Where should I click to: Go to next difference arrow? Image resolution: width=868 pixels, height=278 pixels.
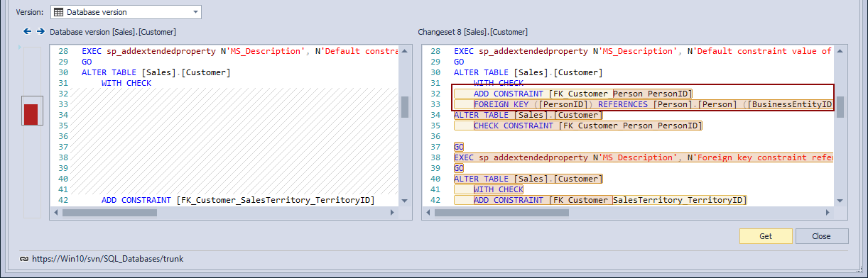(40, 32)
